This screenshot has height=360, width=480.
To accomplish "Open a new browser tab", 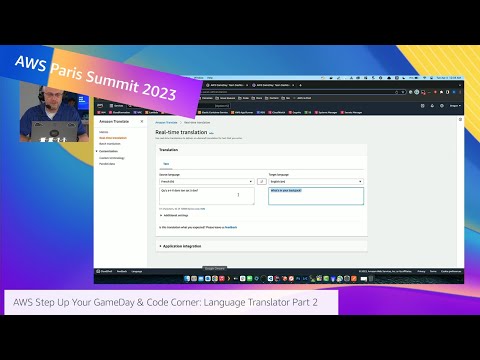I will point(300,85).
